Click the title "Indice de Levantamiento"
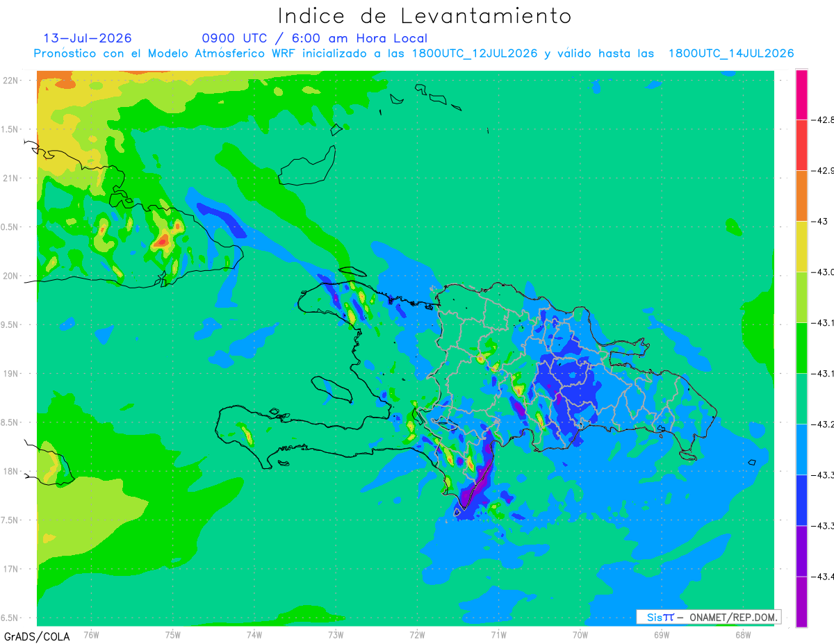 [x=425, y=16]
